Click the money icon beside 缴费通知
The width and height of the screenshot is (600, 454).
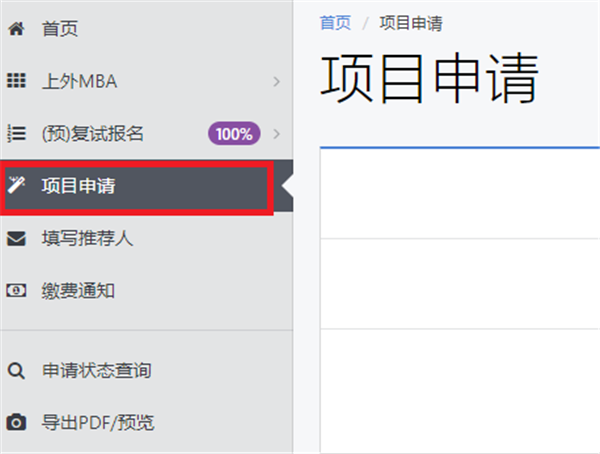pos(15,291)
